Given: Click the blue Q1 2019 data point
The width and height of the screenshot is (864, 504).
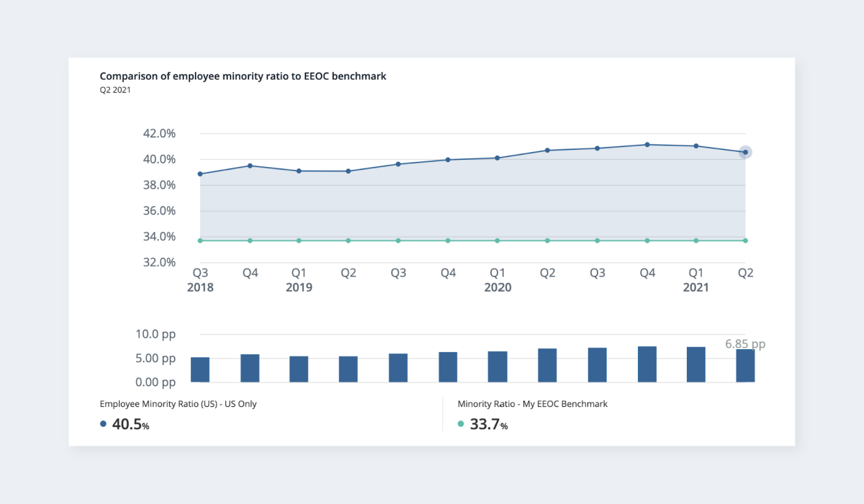Looking at the screenshot, I should [299, 171].
